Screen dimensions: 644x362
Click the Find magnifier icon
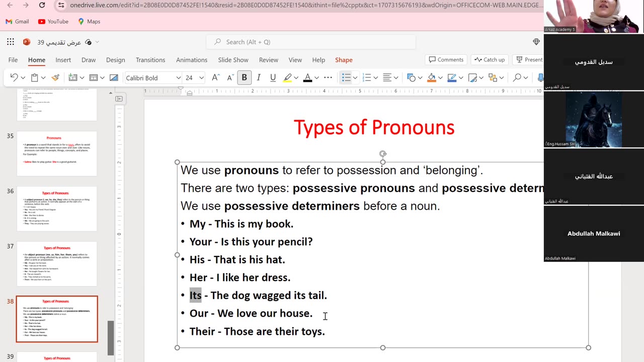pyautogui.click(x=517, y=78)
